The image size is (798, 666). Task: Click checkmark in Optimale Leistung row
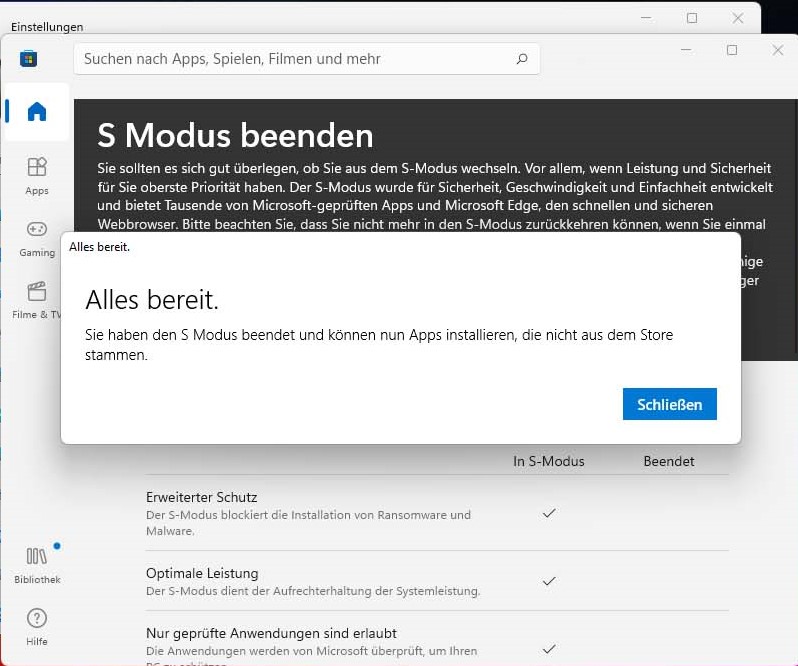pos(549,581)
